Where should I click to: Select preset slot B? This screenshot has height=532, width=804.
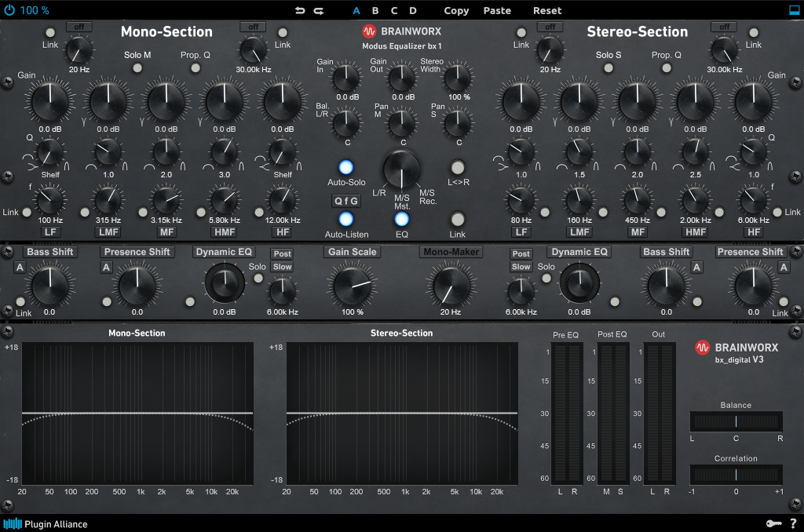click(x=375, y=11)
